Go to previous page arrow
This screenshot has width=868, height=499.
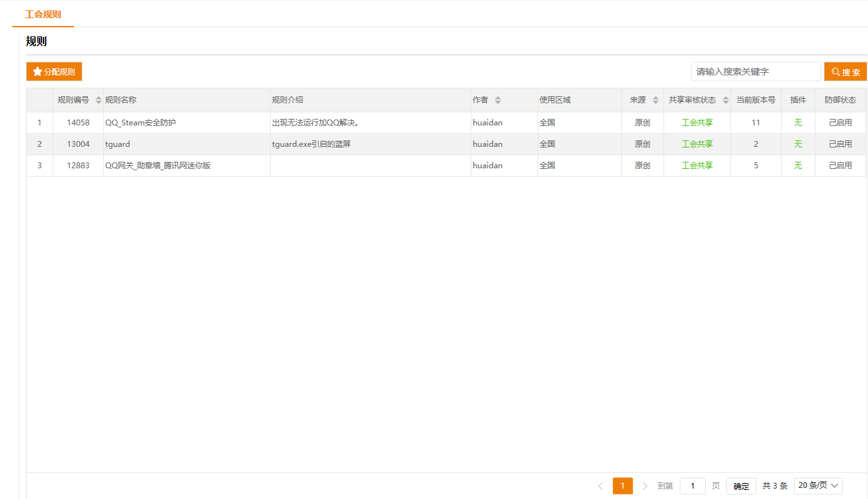[x=601, y=486]
